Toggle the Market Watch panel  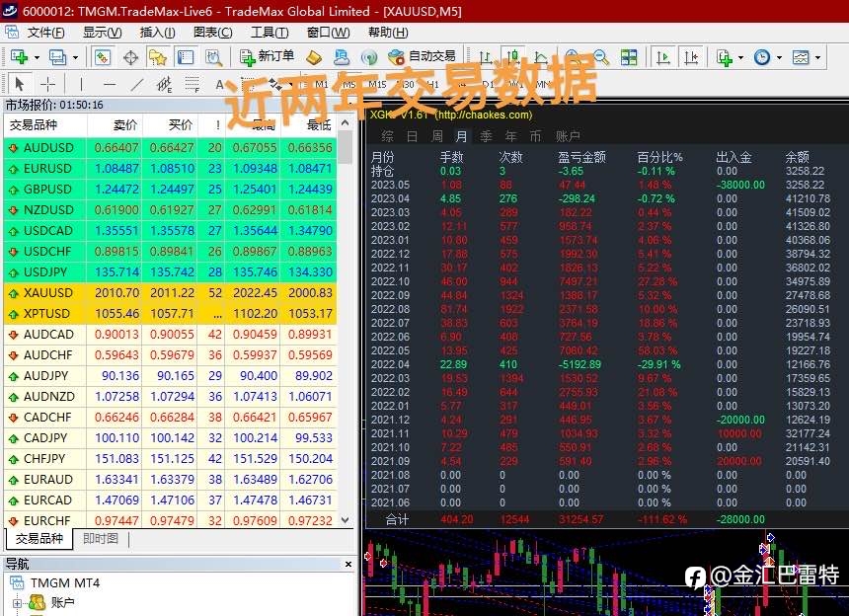(x=103, y=57)
